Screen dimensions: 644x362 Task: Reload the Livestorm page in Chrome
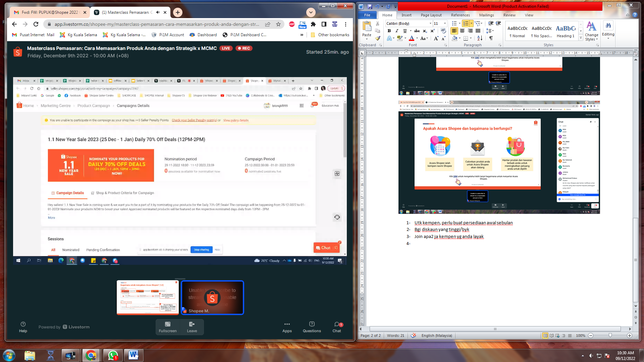36,24
